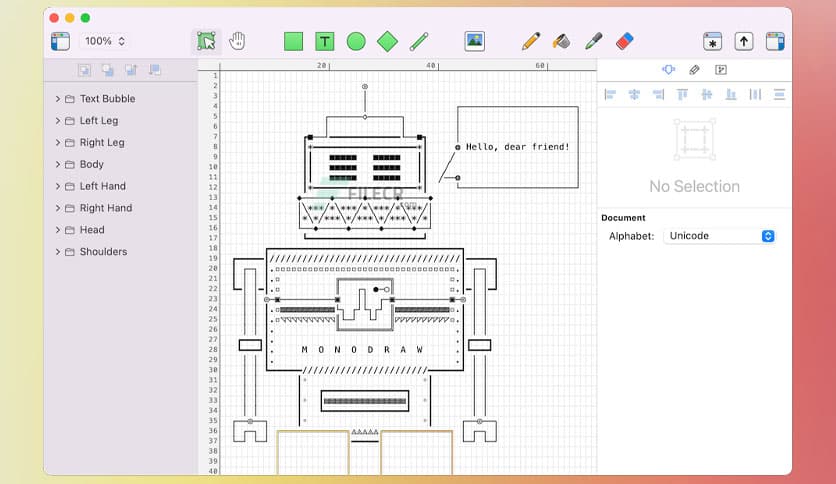836x484 pixels.
Task: Expand the Shoulders group
Action: (58, 252)
